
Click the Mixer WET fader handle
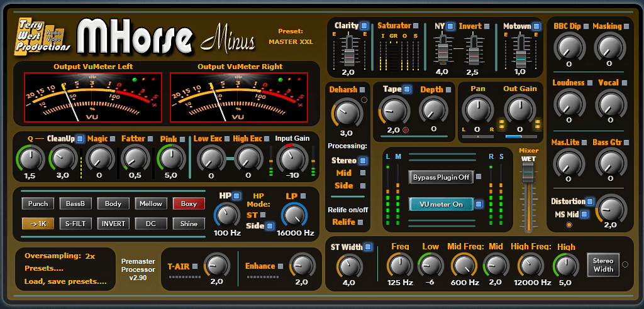(528, 172)
